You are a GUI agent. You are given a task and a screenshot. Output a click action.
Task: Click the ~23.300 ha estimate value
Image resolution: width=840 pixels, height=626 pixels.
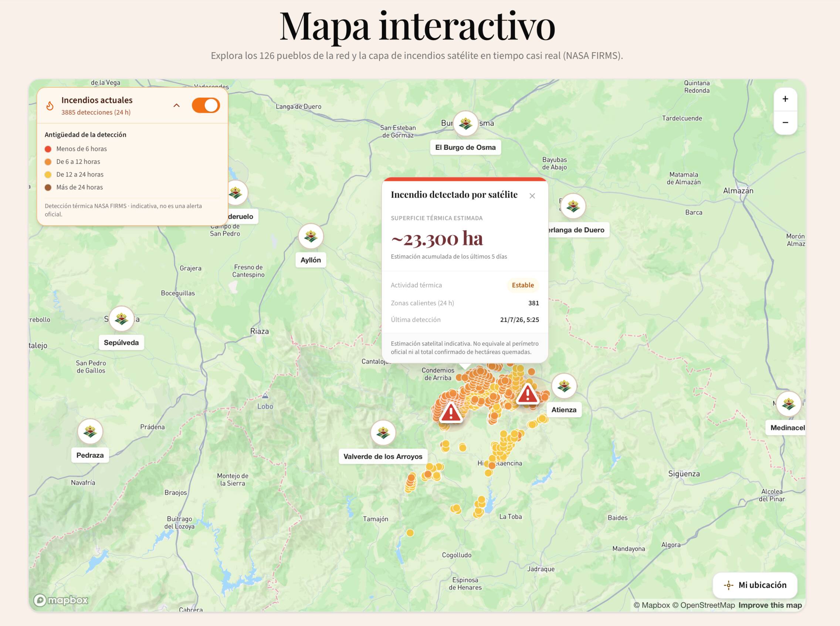pos(437,238)
